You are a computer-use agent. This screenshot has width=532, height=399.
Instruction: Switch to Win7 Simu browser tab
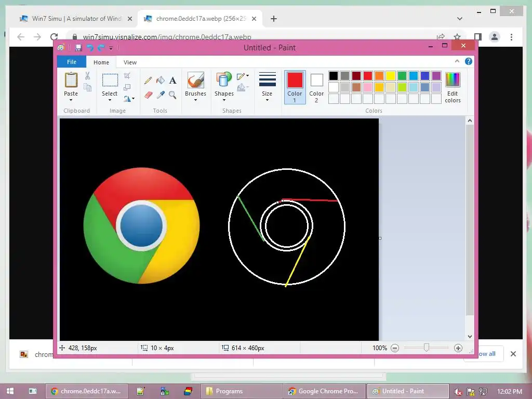[76, 19]
